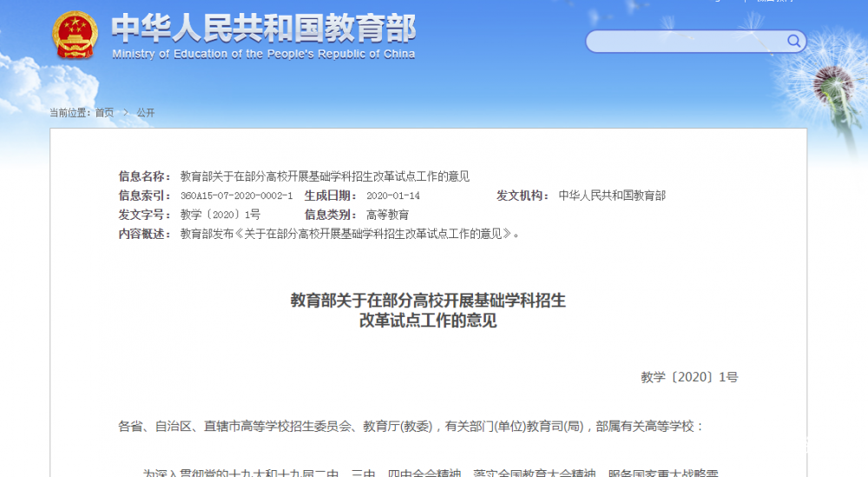This screenshot has width=868, height=477.
Task: Click the 生成日期 label
Action: (331, 195)
